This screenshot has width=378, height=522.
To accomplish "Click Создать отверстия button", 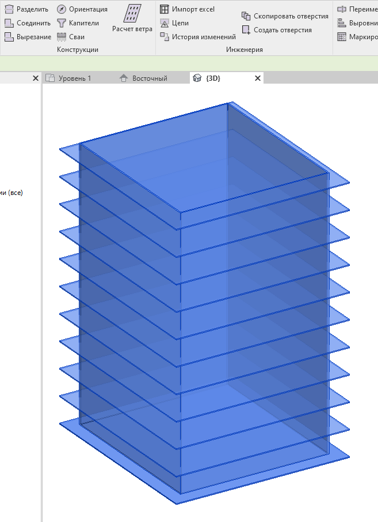I will [277, 30].
